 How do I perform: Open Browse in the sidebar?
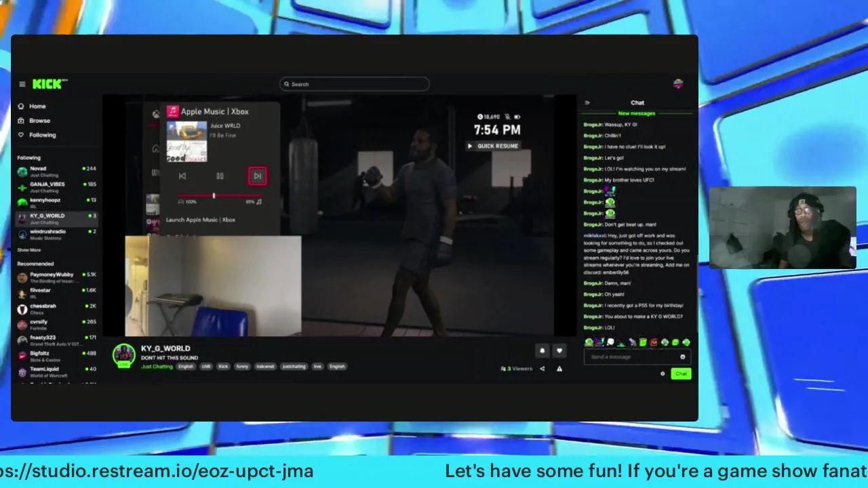click(x=34, y=121)
